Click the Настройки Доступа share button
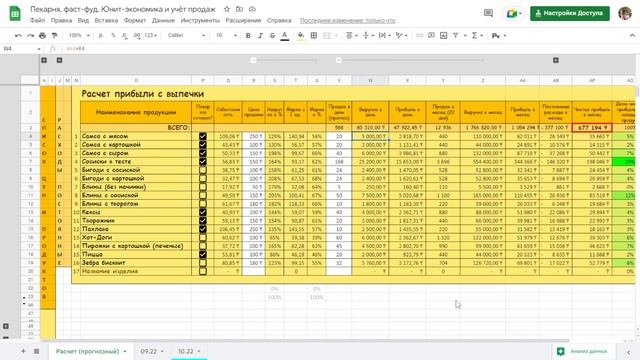 point(570,13)
